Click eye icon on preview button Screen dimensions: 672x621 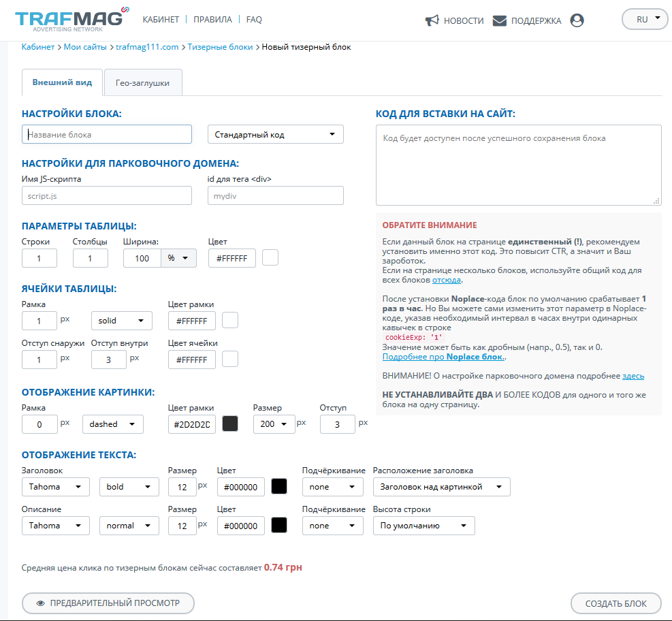[40, 603]
